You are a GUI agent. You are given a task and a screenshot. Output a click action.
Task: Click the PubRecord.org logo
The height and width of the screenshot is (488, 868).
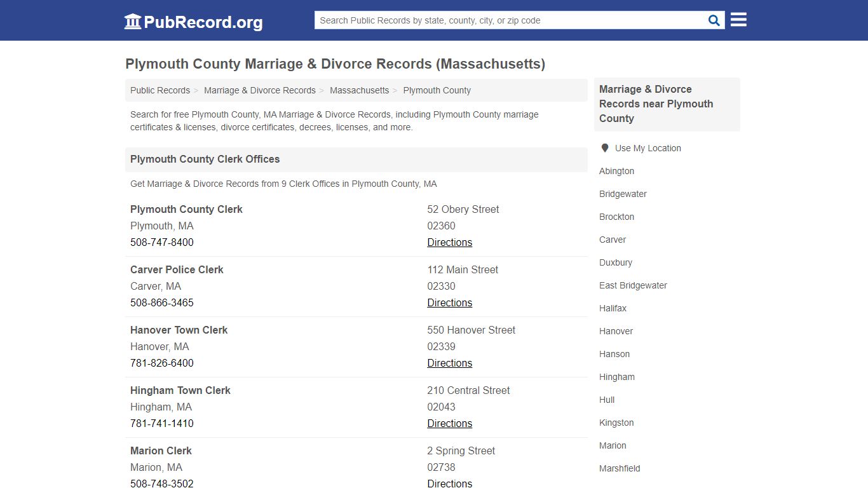tap(193, 22)
